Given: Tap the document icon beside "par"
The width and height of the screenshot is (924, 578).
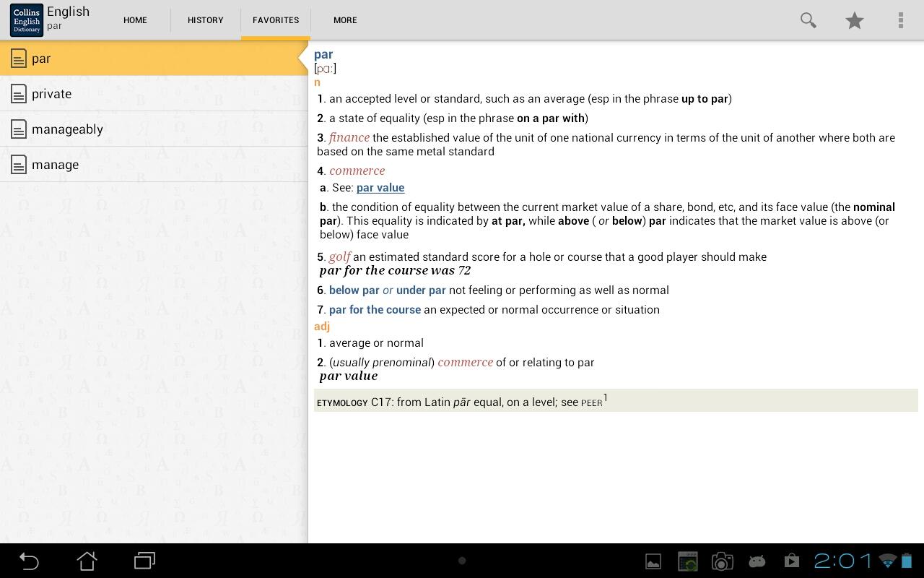Looking at the screenshot, I should [x=19, y=58].
